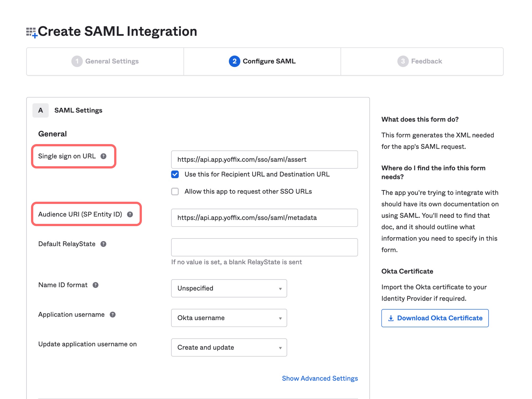Click the help icon beside Application username

click(112, 314)
